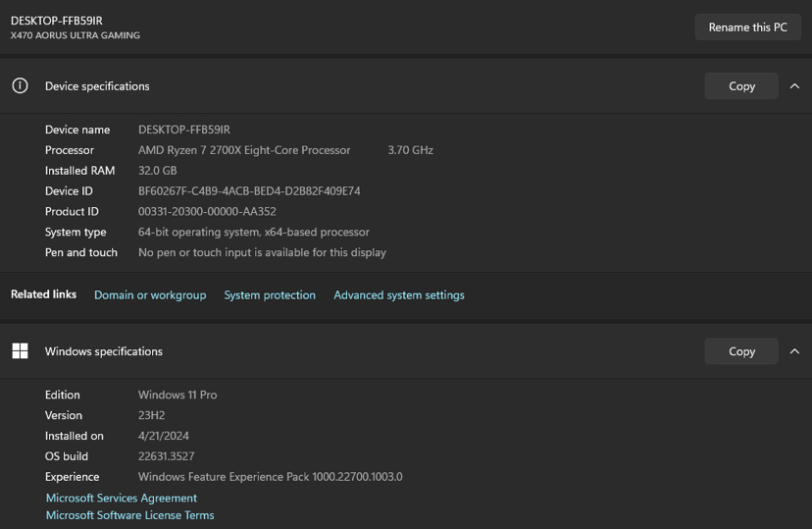Image resolution: width=812 pixels, height=529 pixels.
Task: Click the System type label
Action: pyautogui.click(x=76, y=233)
